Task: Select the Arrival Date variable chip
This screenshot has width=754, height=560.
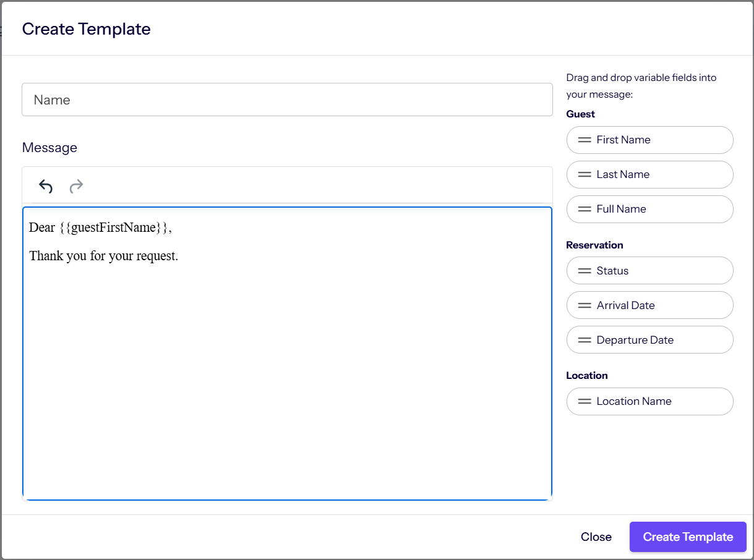Action: (649, 305)
